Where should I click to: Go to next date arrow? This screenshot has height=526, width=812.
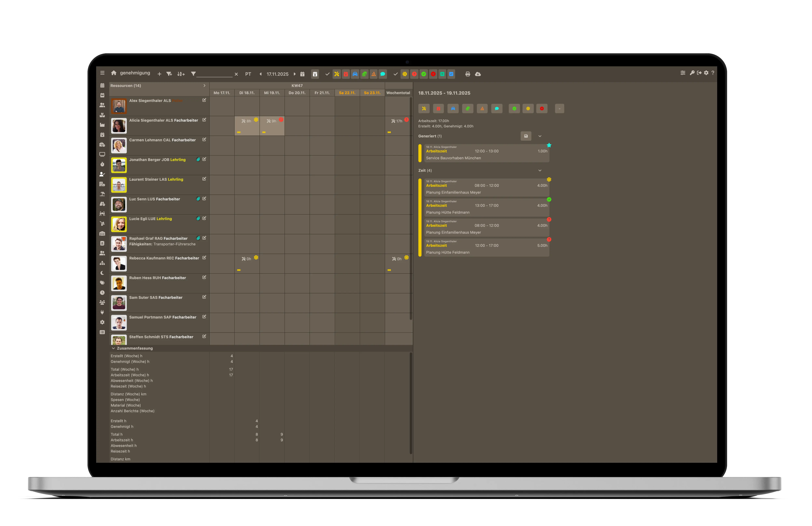(x=295, y=74)
